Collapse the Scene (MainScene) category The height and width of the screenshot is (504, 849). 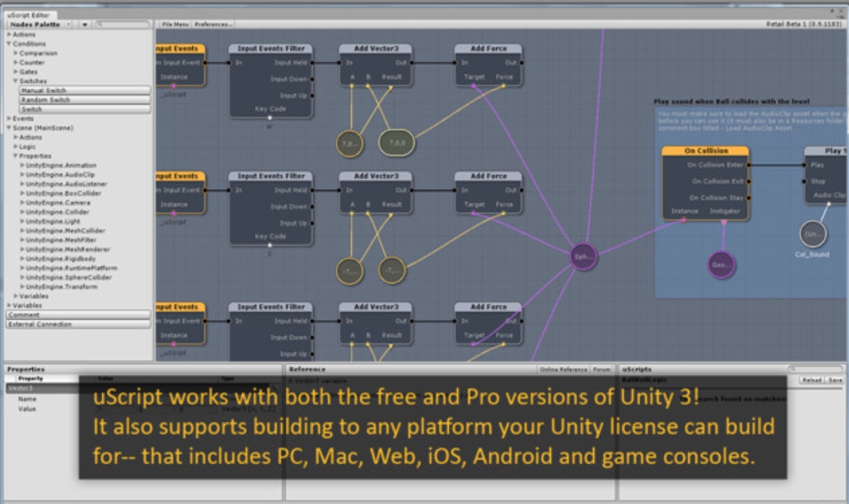pos(9,128)
